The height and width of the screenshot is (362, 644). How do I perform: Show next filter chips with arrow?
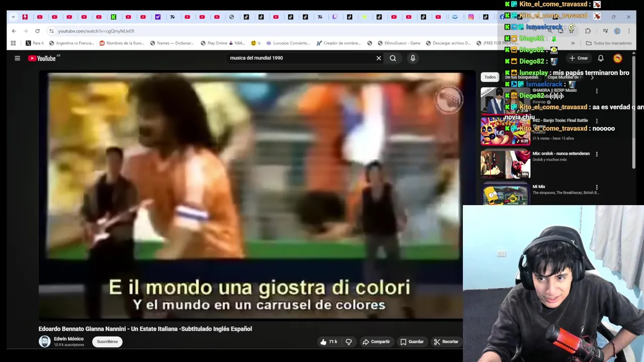(592, 77)
